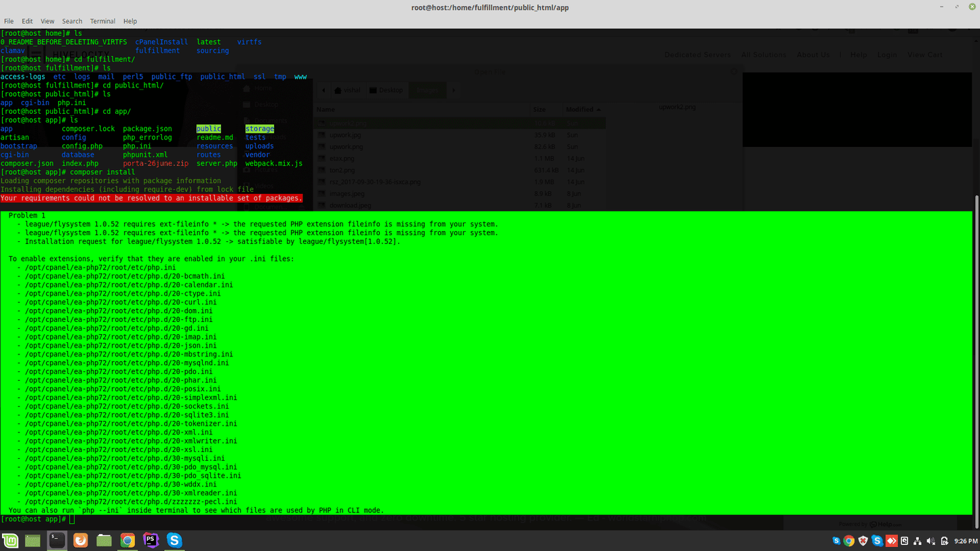Screen dimensions: 980x551
Task: Open the Linux Mint start menu
Action: click(x=10, y=540)
